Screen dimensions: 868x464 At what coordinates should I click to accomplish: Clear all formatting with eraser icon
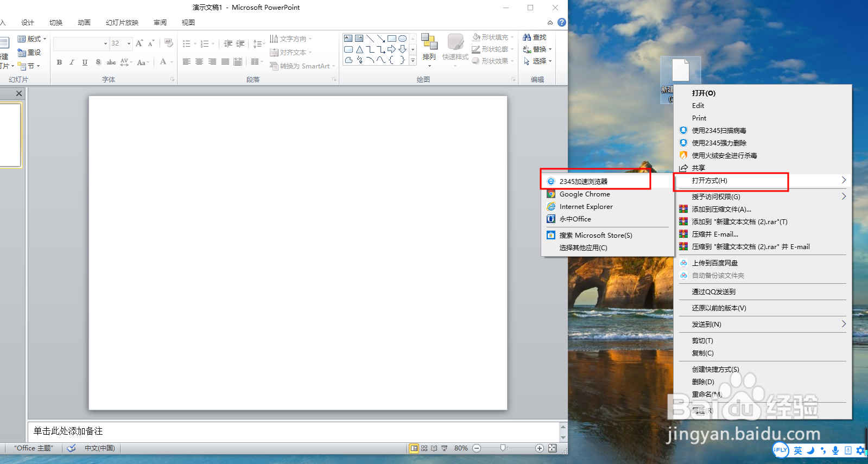click(x=169, y=43)
